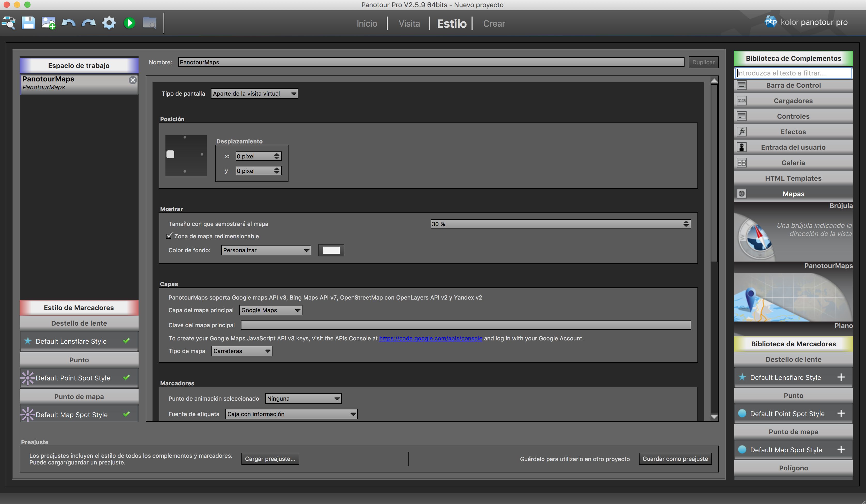Click the Controles category icon
The width and height of the screenshot is (866, 504).
742,116
